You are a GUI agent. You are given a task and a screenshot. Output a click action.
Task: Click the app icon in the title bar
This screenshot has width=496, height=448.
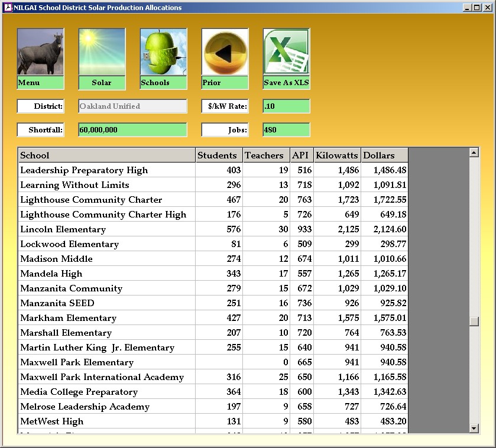[x=8, y=8]
